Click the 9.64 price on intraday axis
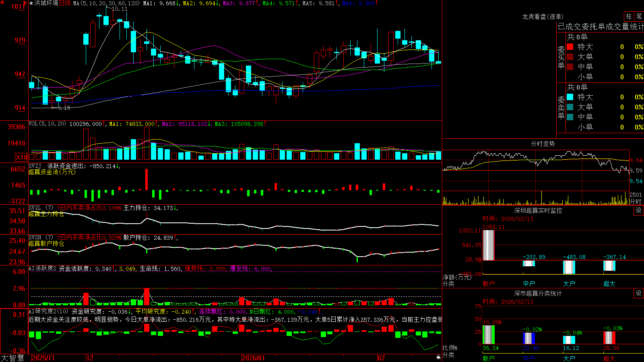The width and height of the screenshot is (644, 362). point(636,160)
